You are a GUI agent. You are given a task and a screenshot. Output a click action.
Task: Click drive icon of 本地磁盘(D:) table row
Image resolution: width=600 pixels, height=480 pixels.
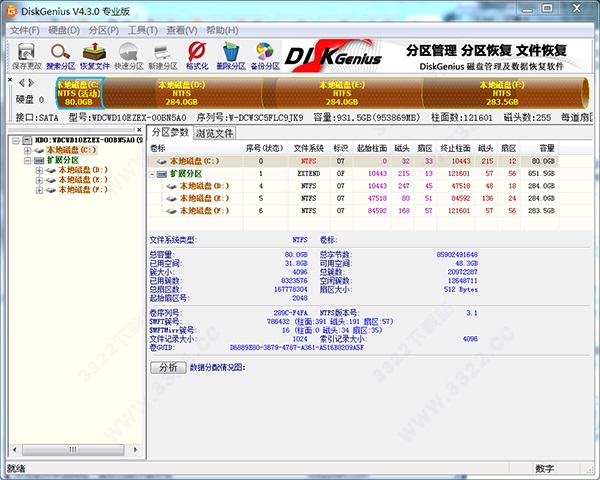coord(171,186)
